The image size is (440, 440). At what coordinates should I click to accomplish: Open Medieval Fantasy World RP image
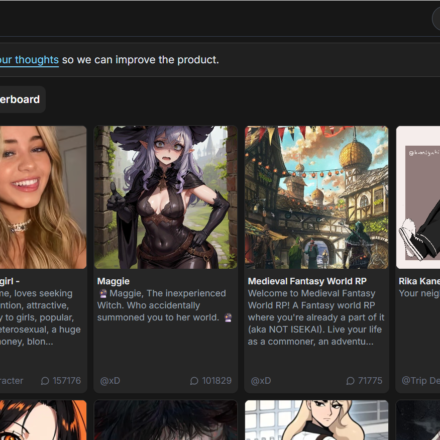316,197
